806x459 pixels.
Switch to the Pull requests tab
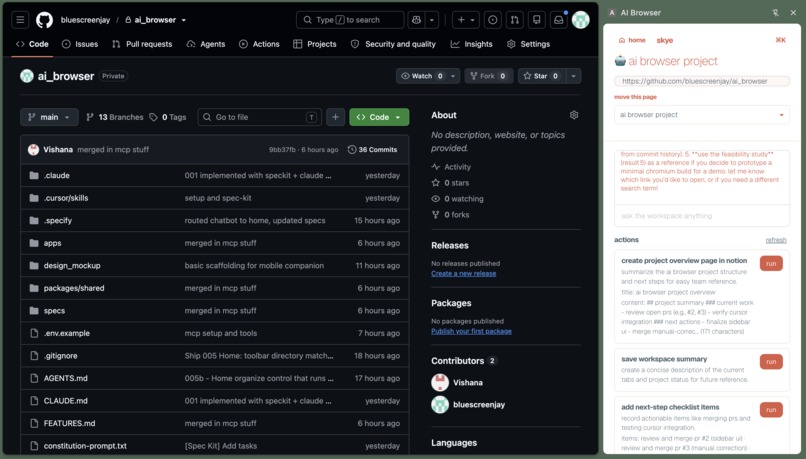142,44
